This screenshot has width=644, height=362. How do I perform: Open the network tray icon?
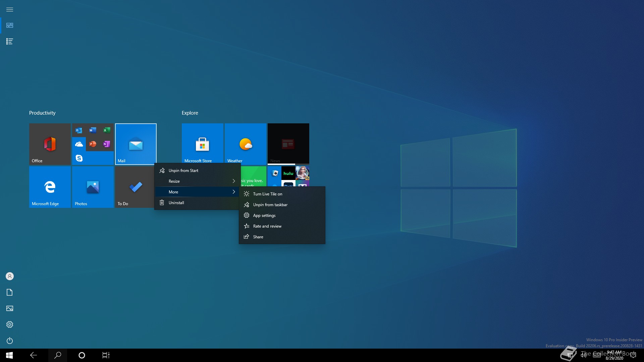click(570, 355)
